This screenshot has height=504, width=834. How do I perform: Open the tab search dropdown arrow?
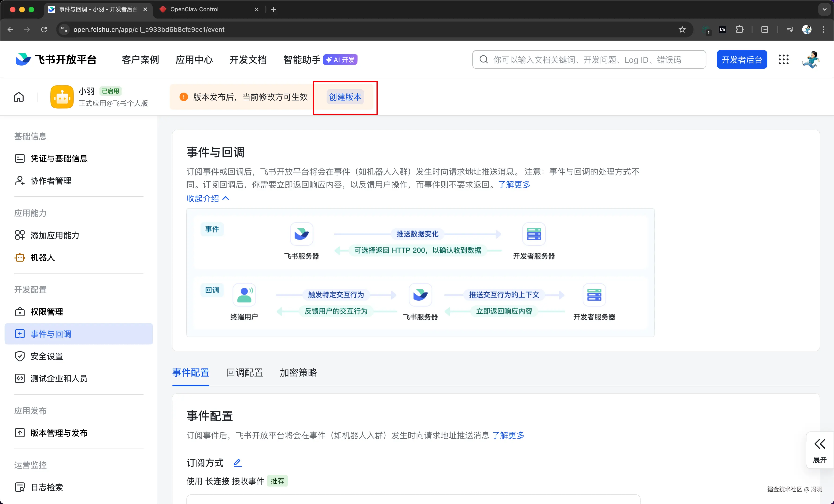point(824,9)
